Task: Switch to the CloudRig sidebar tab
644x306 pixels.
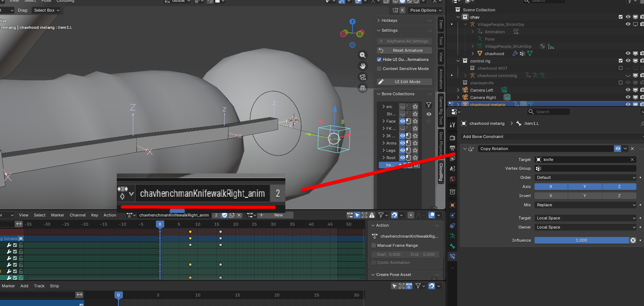Action: (441, 172)
